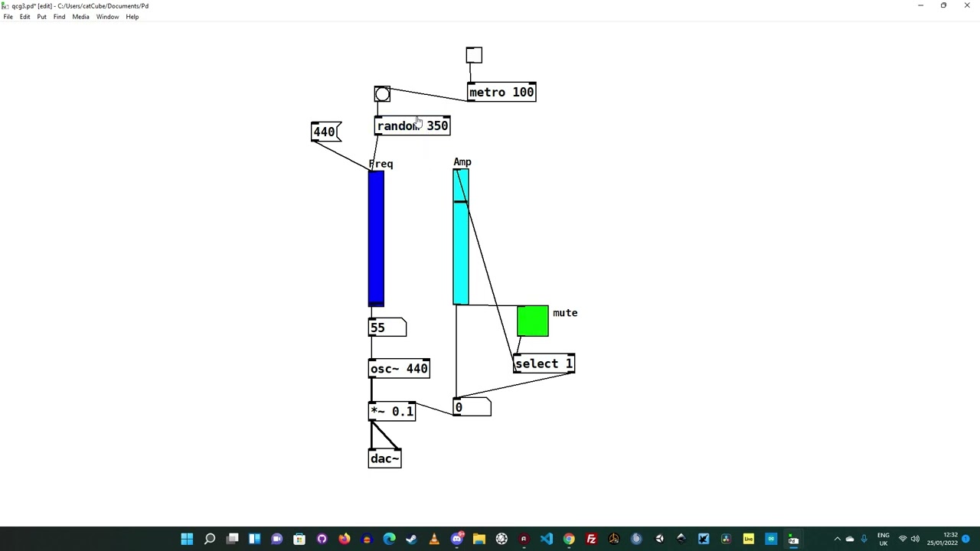Open Steam from the taskbar

[411, 540]
